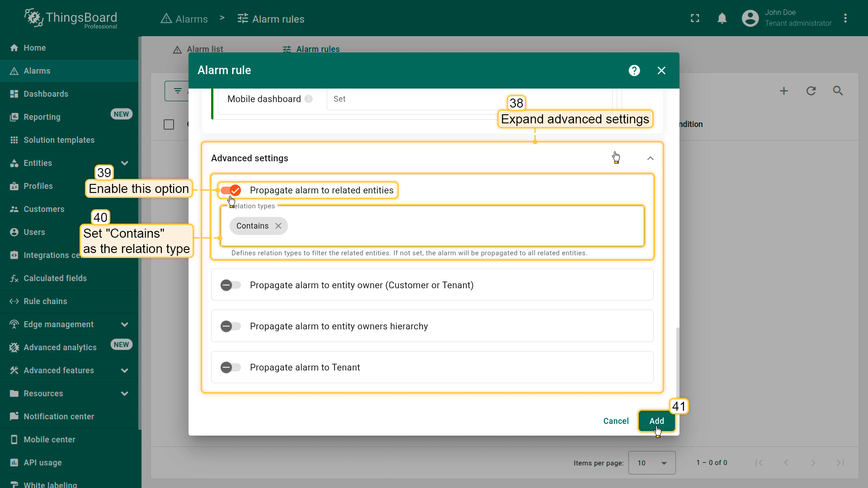Cancel the alarm rule dialog

(x=616, y=421)
